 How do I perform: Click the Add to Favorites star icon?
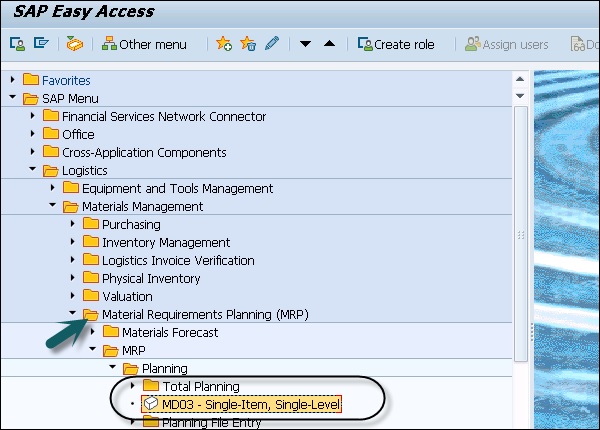222,45
